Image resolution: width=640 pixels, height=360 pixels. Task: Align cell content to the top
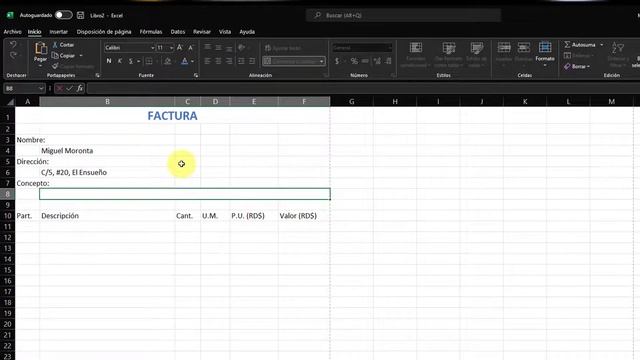[x=208, y=47]
